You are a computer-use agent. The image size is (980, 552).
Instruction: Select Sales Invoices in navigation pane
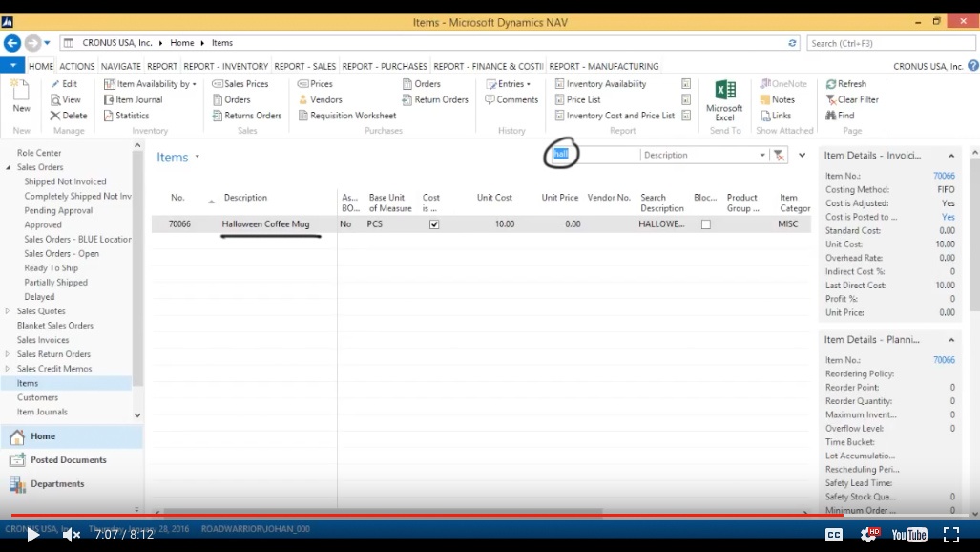[43, 340]
